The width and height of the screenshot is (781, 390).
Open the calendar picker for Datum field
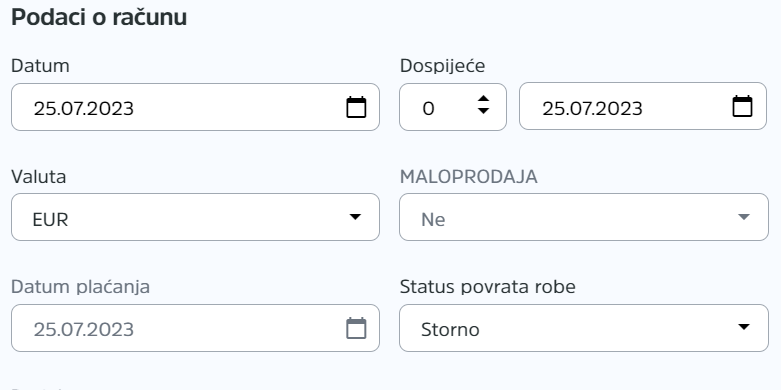356,107
